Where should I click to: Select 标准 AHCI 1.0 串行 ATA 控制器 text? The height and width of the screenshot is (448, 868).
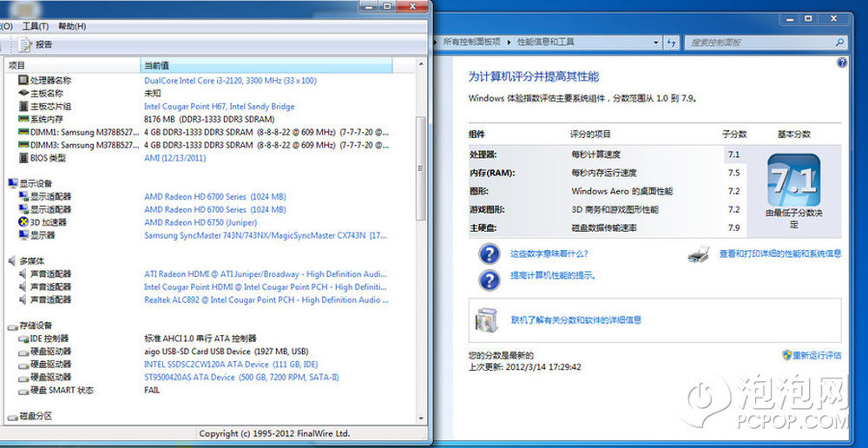[200, 339]
